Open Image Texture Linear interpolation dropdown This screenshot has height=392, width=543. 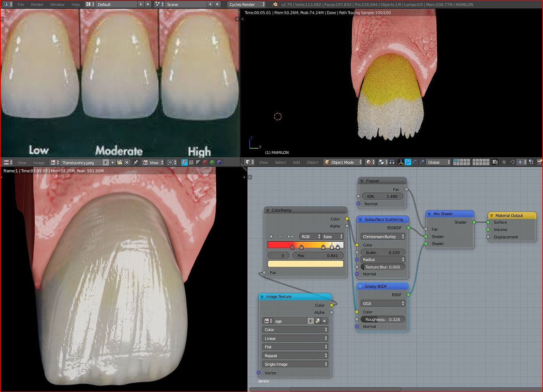[295, 338]
